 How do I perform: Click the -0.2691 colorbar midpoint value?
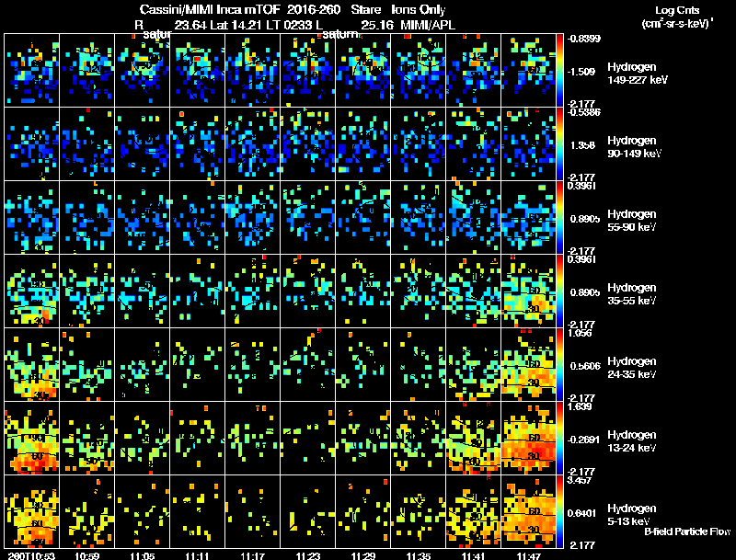(x=582, y=440)
